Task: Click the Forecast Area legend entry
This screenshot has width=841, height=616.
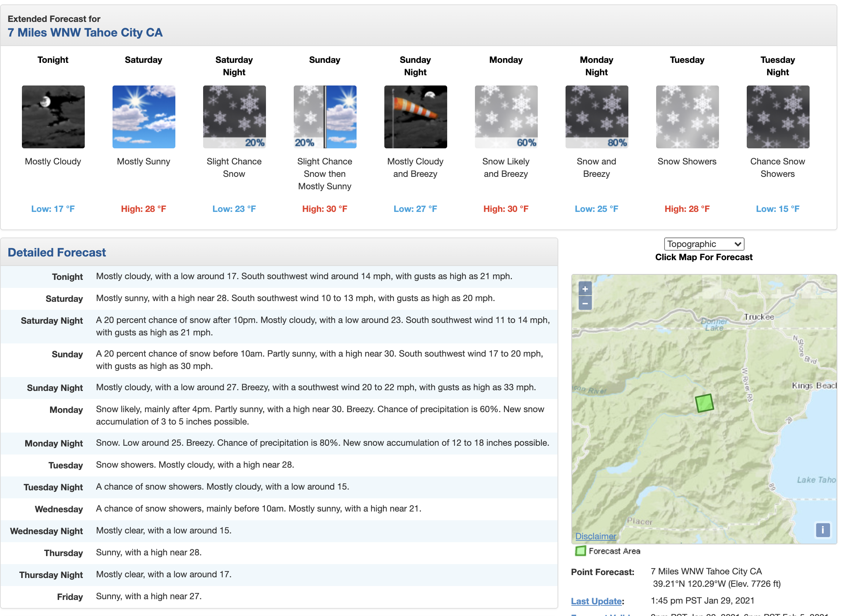Action: pos(608,551)
